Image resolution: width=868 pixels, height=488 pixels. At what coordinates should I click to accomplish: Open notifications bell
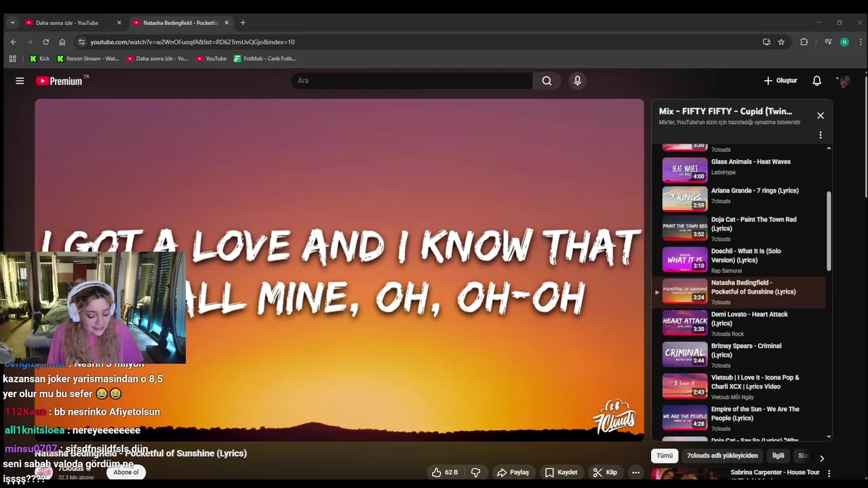point(816,81)
